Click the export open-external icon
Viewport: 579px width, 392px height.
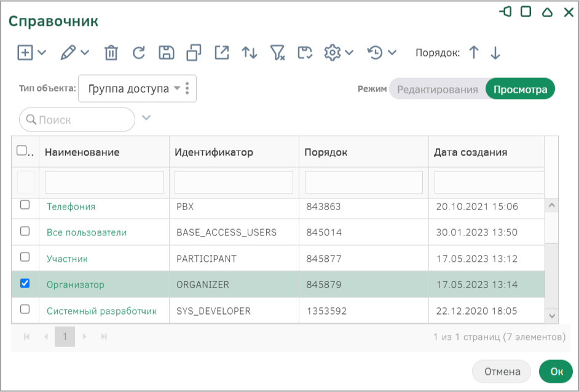(221, 52)
